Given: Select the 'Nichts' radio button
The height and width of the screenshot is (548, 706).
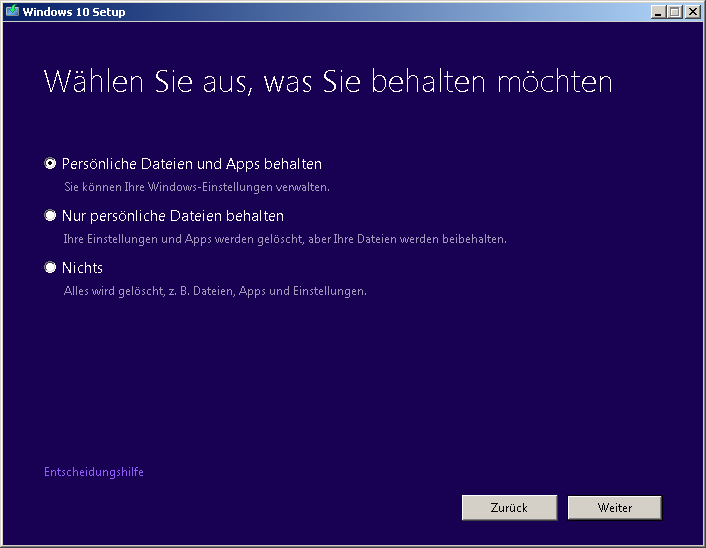Looking at the screenshot, I should 50,268.
